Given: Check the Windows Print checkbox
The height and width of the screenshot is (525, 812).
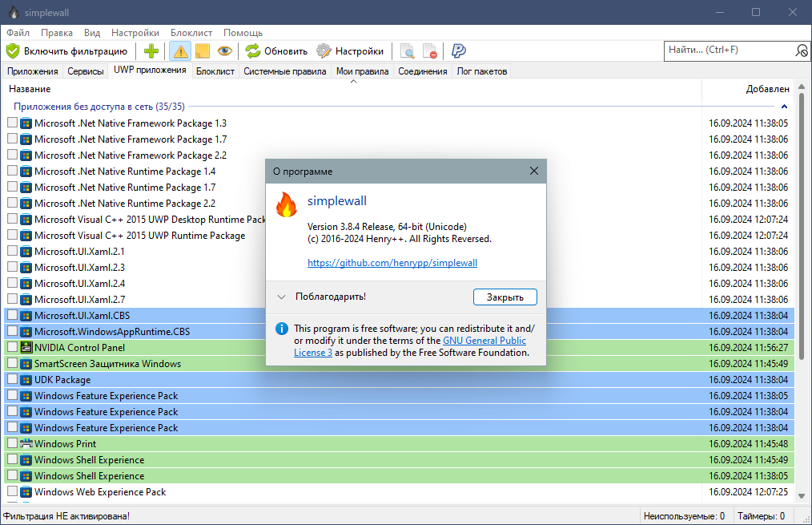Looking at the screenshot, I should [x=13, y=443].
